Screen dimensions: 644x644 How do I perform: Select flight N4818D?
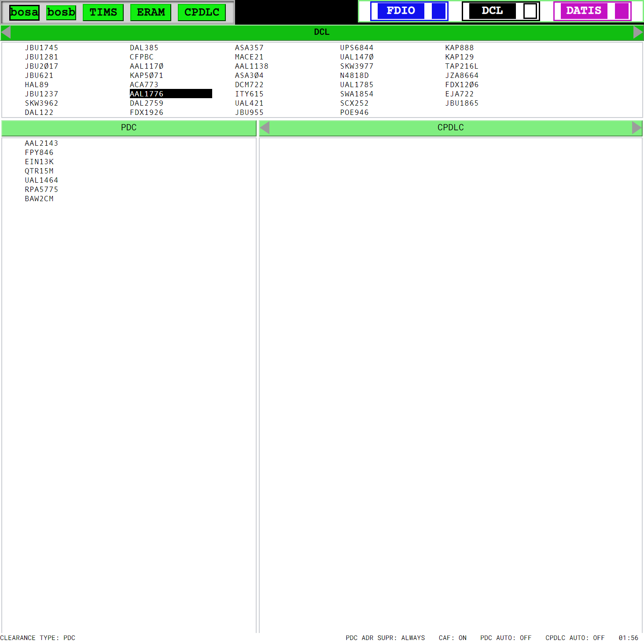[x=354, y=75]
